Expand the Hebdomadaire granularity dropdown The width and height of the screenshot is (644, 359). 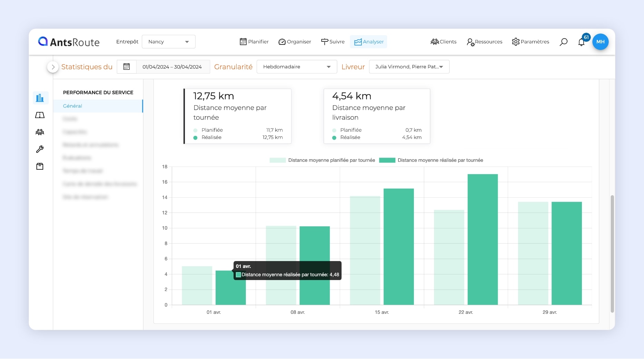297,67
